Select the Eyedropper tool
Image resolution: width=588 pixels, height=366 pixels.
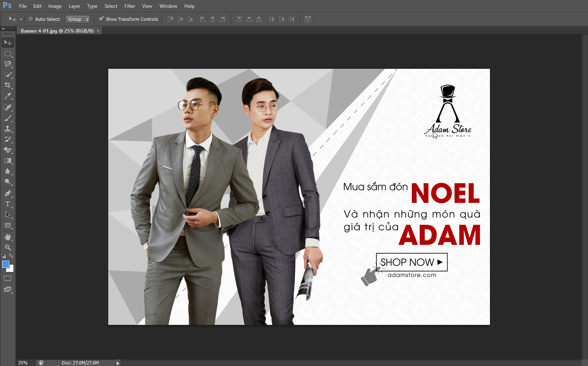[8, 96]
